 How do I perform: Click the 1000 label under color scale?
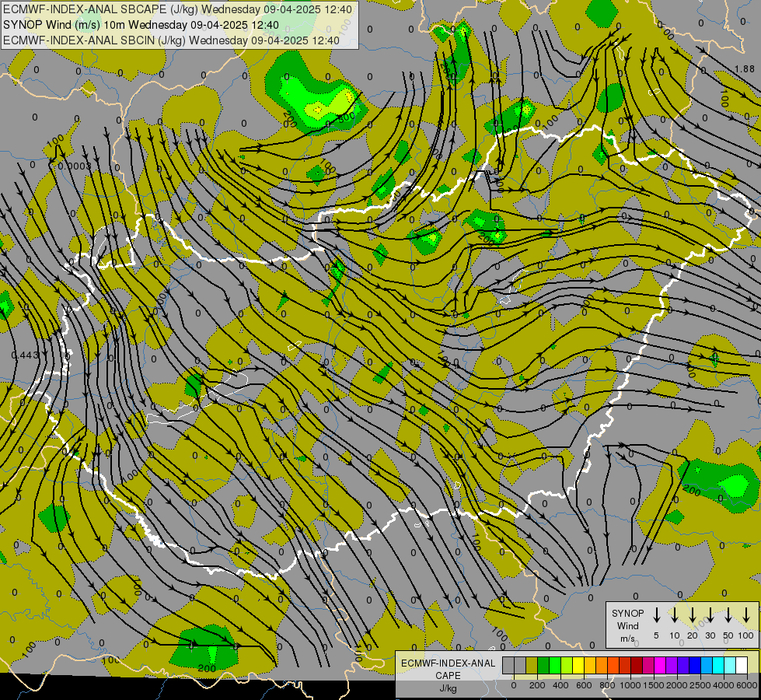click(630, 685)
